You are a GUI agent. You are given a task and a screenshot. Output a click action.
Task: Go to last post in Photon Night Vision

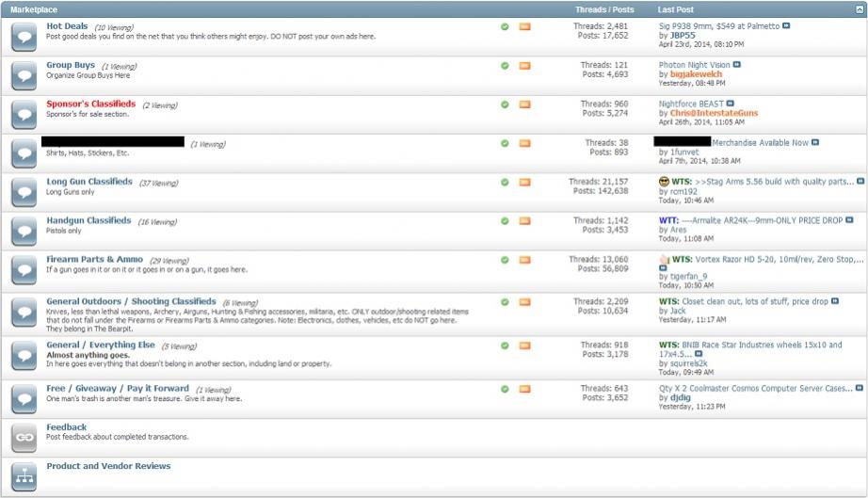point(737,65)
